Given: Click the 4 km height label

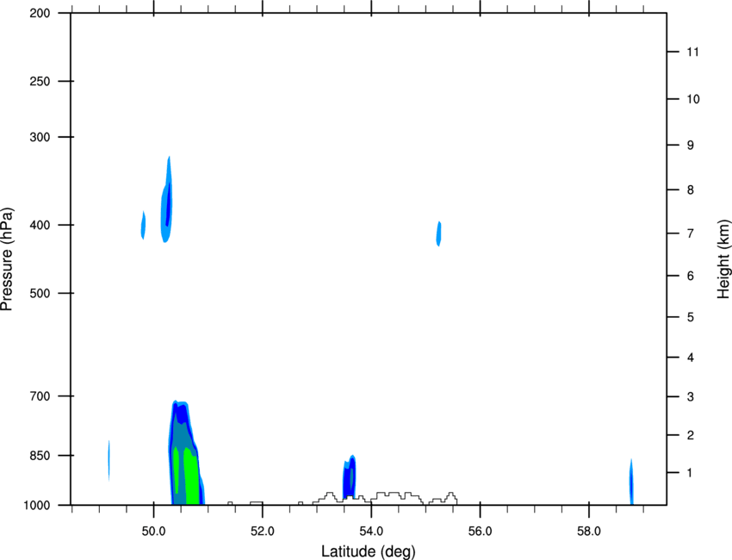Looking at the screenshot, I should [x=691, y=358].
